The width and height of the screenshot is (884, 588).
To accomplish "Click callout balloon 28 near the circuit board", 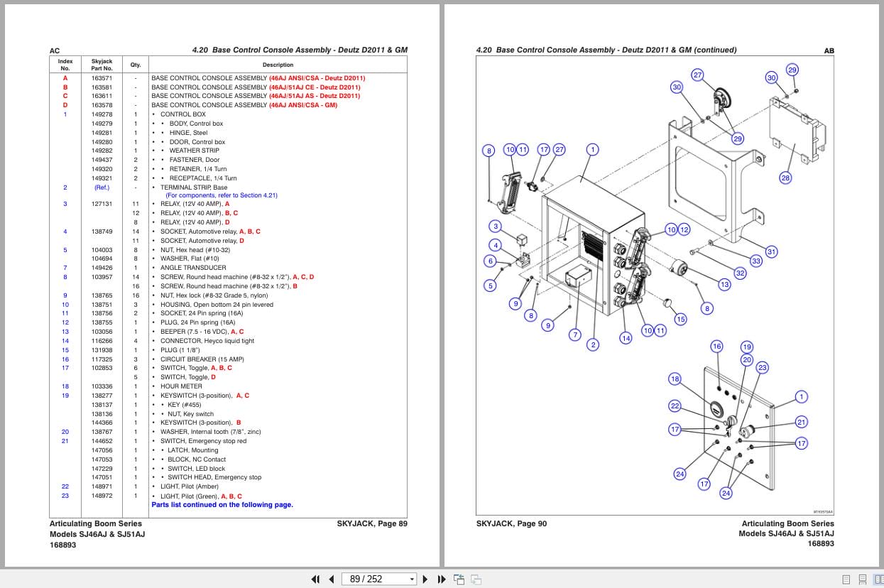I will pyautogui.click(x=785, y=178).
